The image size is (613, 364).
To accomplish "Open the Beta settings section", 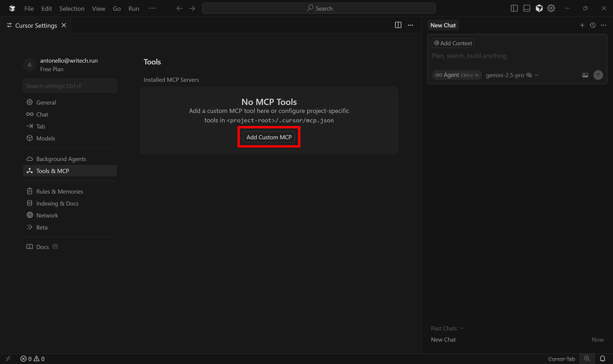I will [x=42, y=227].
